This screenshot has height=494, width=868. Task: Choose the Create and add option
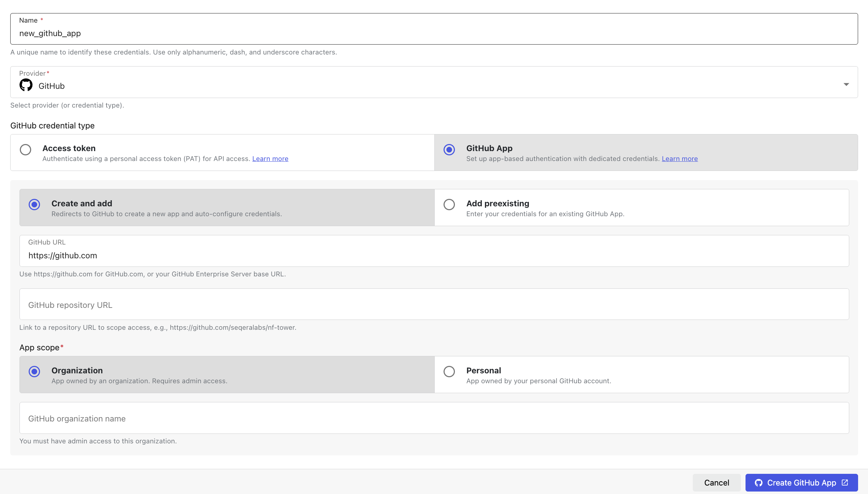(x=34, y=205)
